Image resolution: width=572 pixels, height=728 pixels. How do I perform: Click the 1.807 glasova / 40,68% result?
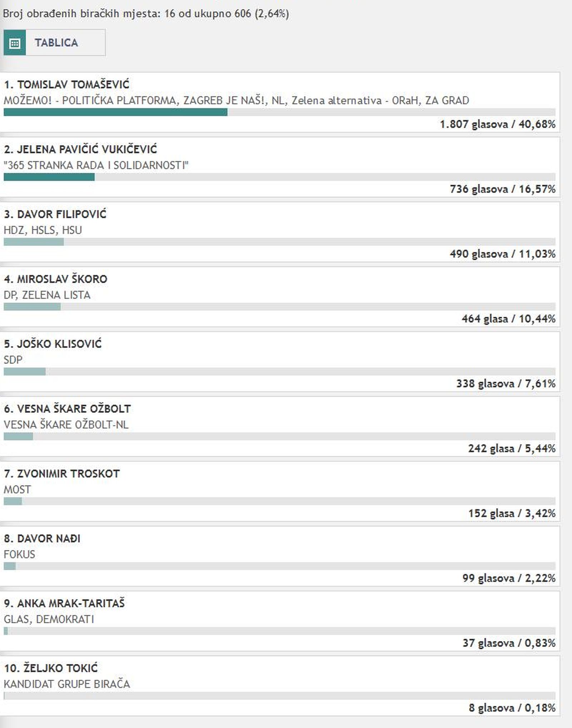[498, 124]
